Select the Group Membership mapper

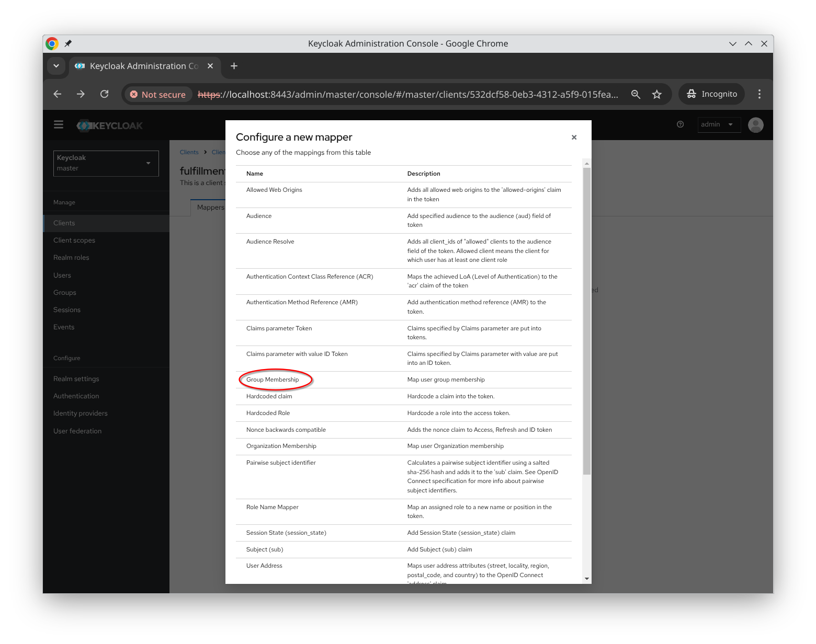273,379
